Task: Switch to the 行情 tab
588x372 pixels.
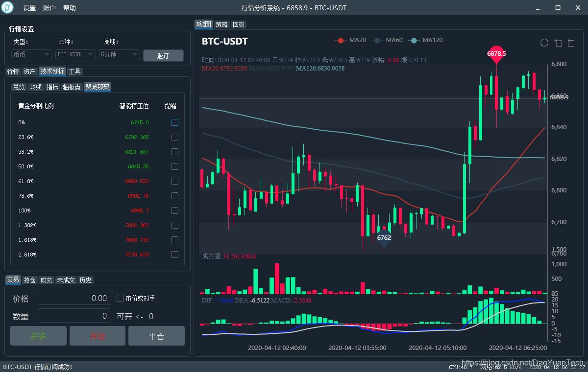Action: (13, 71)
